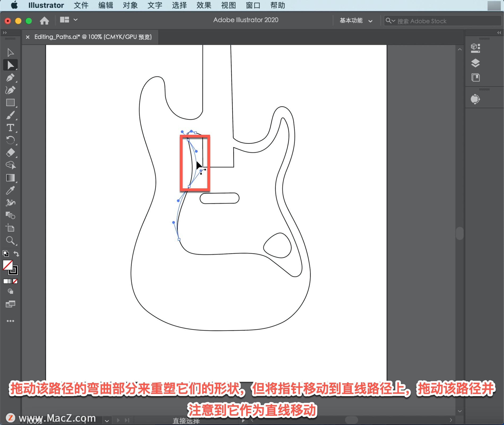This screenshot has height=425, width=504.
Task: Set paint to None
Action: pos(15,281)
